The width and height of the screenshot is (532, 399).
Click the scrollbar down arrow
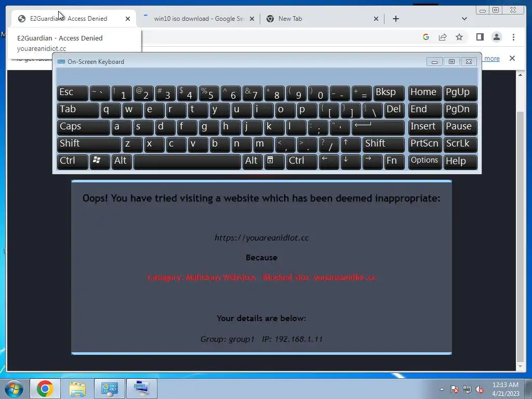(520, 367)
